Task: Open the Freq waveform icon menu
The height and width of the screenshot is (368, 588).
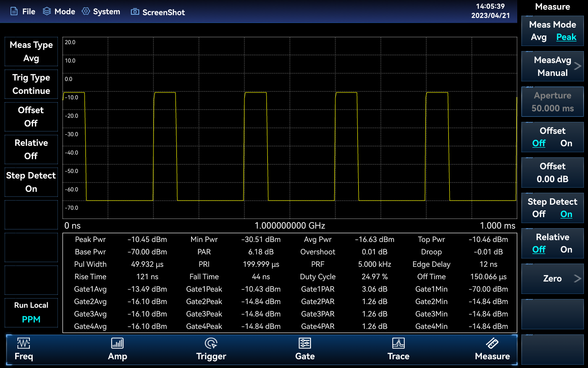Action: point(23,343)
